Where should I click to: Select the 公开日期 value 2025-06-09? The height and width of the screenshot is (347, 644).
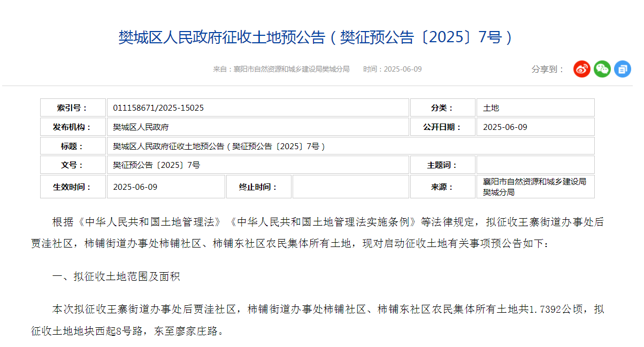coord(505,127)
